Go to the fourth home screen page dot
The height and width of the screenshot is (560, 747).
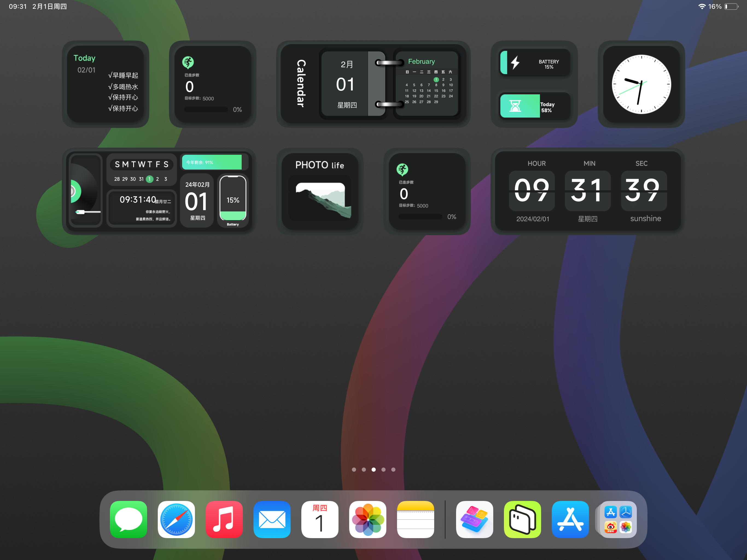click(383, 469)
